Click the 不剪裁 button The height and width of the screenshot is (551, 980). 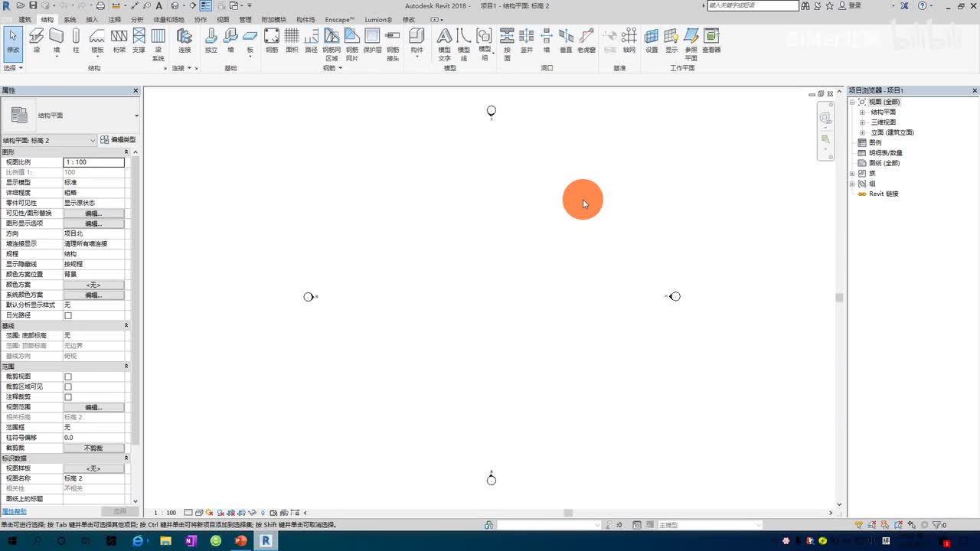point(93,448)
